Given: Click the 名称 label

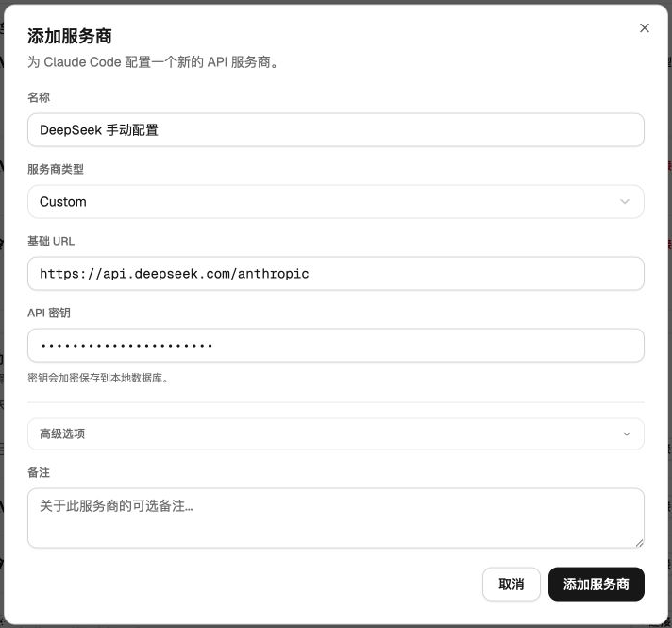Looking at the screenshot, I should coord(39,97).
